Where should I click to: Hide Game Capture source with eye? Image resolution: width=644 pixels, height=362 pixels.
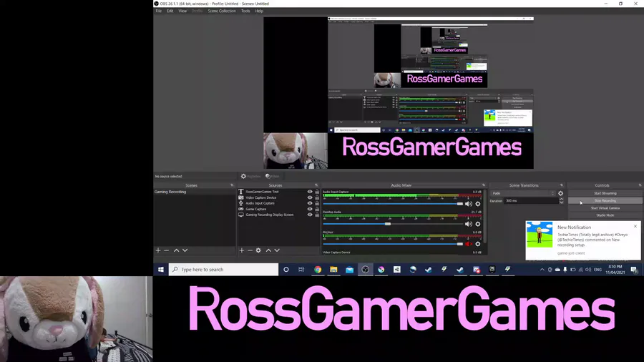coord(310,209)
